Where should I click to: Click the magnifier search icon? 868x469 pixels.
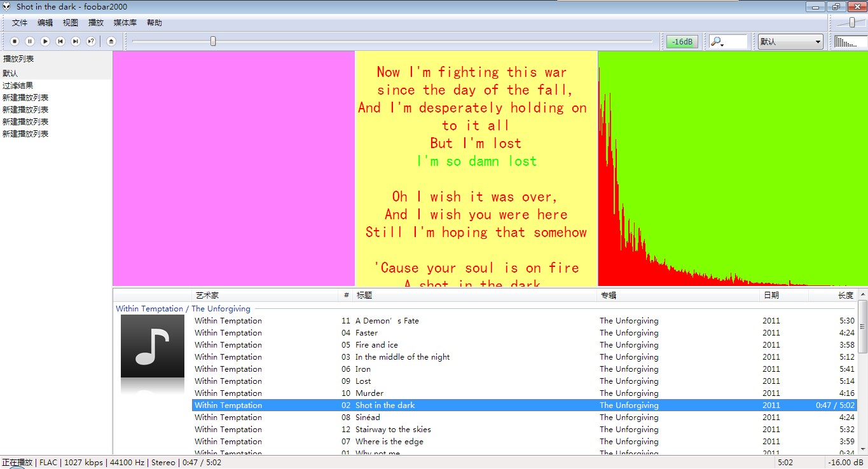tap(717, 42)
